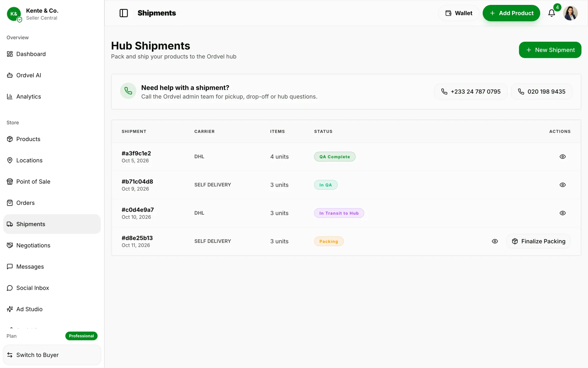Open the user profile avatar
This screenshot has height=368, width=588.
(570, 13)
